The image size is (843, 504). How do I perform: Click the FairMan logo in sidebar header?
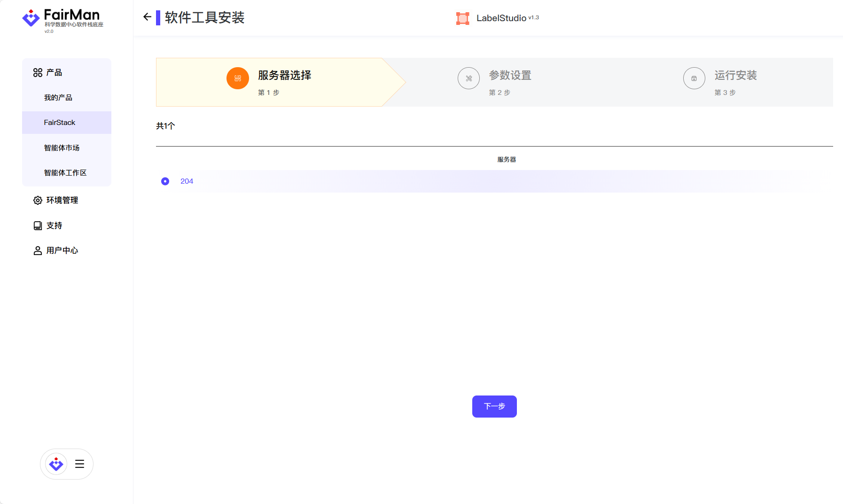click(x=31, y=18)
